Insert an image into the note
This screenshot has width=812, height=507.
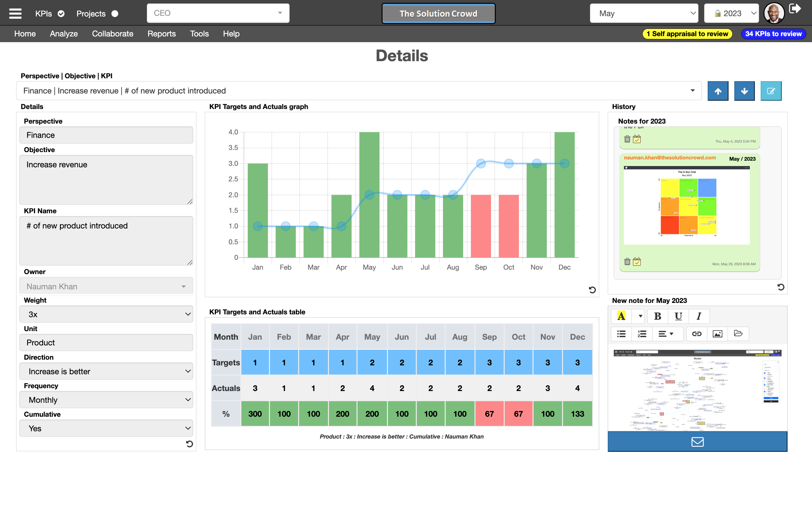717,334
